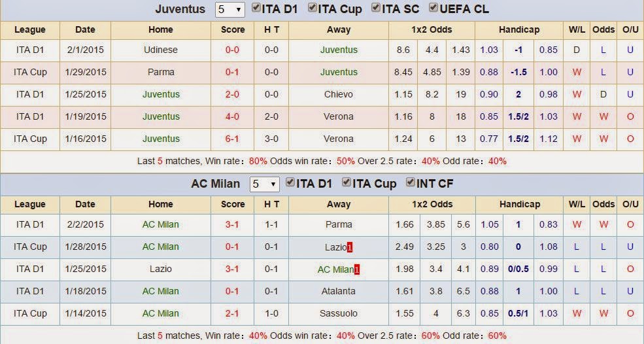Click the Handicap header in AC Milan table
Screen dimensions: 644x344
click(x=520, y=204)
